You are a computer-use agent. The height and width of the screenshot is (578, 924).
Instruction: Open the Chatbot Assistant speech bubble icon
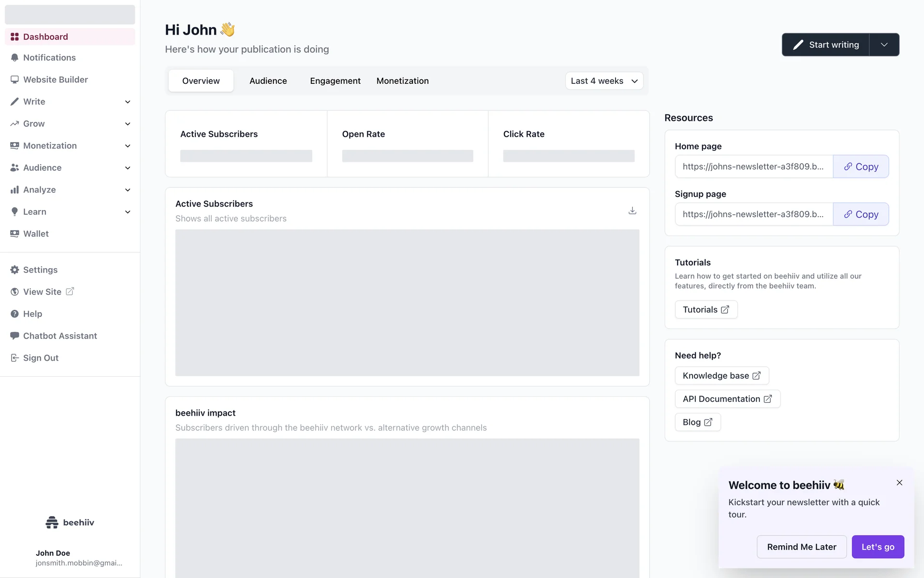(14, 336)
